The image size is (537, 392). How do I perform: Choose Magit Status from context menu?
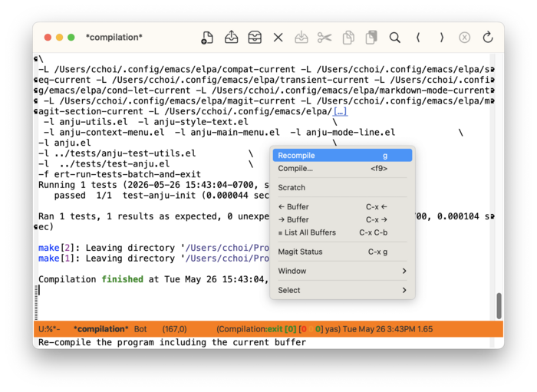click(x=342, y=252)
